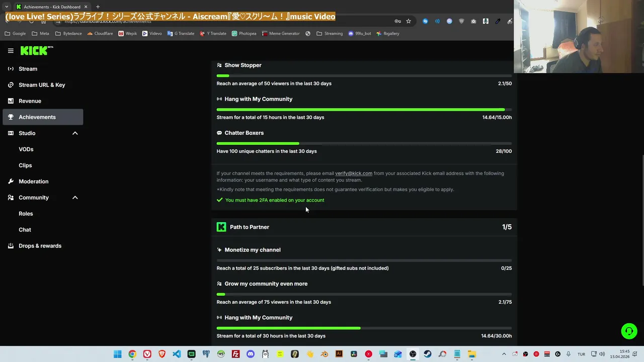The image size is (644, 362).
Task: Open the fbgallery bookmark
Action: tap(388, 34)
